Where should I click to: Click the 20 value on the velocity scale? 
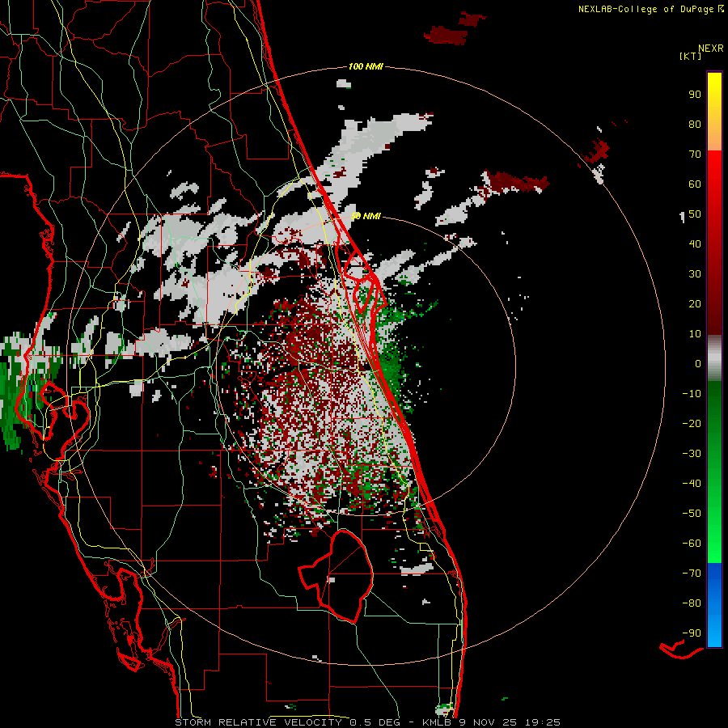(x=695, y=303)
